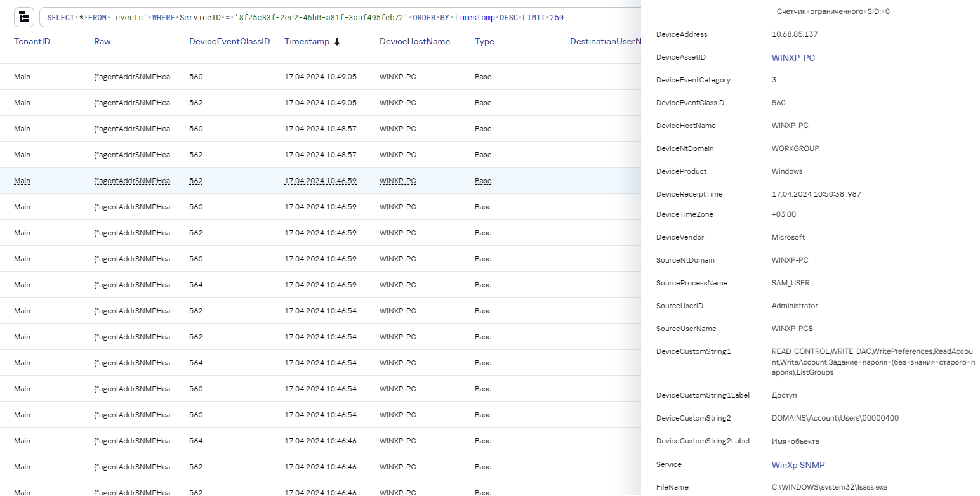
Task: Click DeviceHostName value WINXP-PC in details panel
Action: point(790,126)
